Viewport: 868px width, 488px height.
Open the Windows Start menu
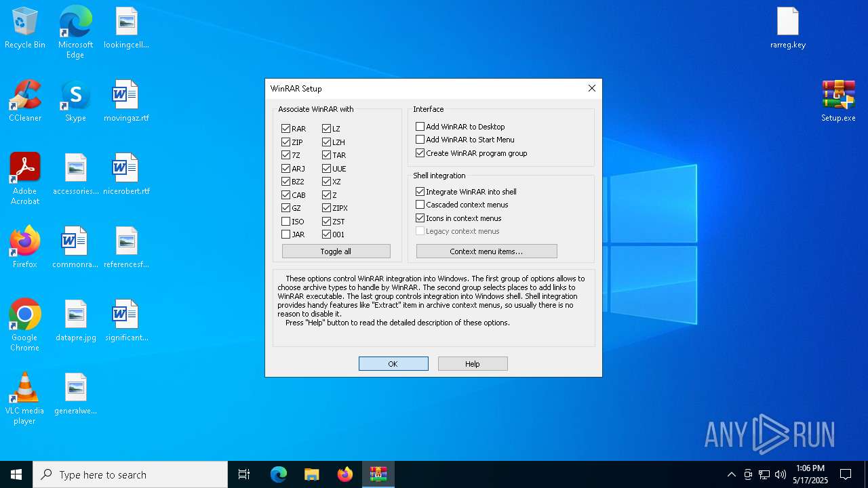pos(16,474)
